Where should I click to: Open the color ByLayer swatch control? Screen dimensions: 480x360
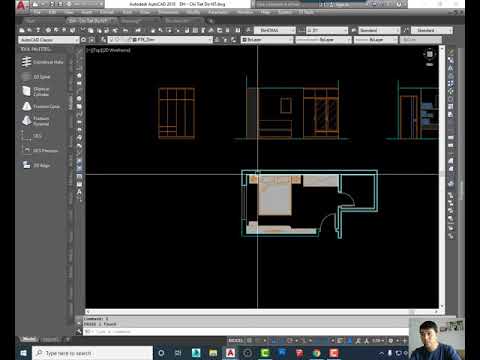tap(267, 40)
